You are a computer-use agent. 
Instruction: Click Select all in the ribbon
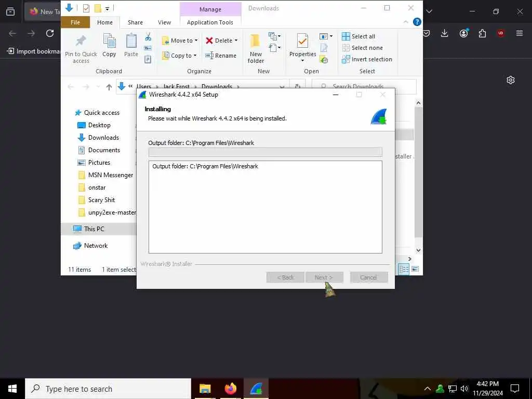[358, 36]
